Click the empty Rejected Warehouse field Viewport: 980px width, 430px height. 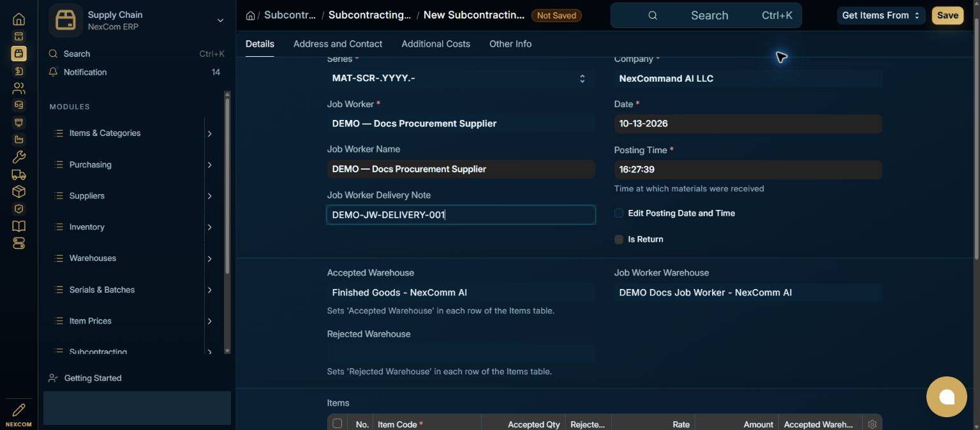coord(461,353)
